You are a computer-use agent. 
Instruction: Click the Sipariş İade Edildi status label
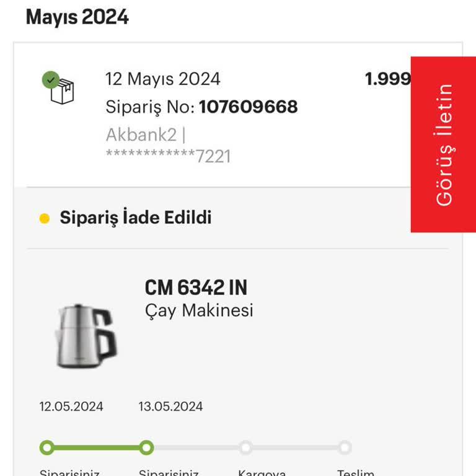[x=136, y=218]
